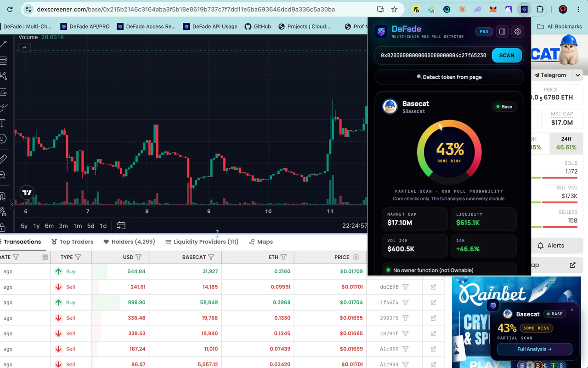Click the SCAN button in DeFade
This screenshot has width=588, height=368.
507,55
